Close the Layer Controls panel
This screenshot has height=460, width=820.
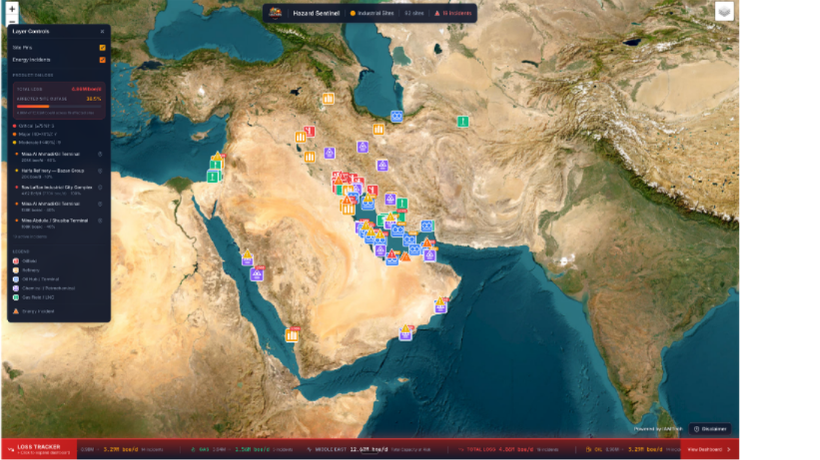pyautogui.click(x=102, y=31)
